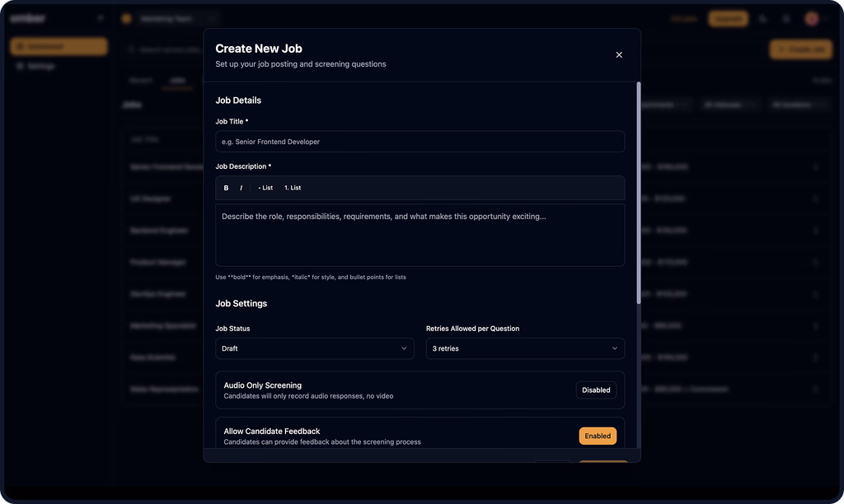Focus the job description text area
This screenshot has height=504, width=844.
point(420,235)
